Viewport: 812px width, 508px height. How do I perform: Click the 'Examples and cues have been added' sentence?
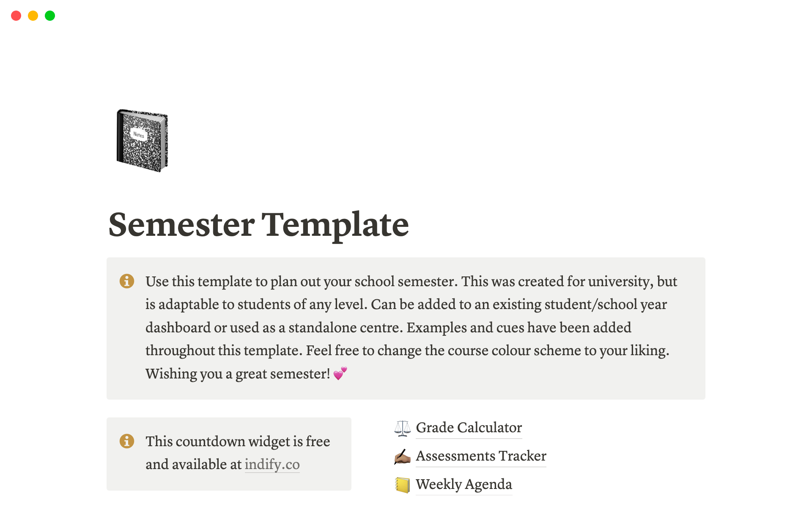(x=518, y=328)
